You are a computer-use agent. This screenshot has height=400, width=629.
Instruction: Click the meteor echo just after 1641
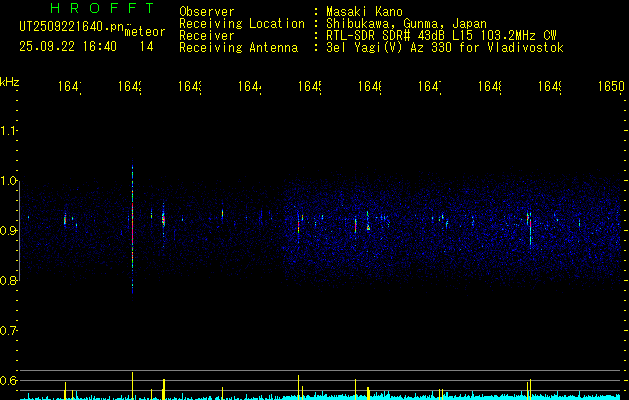65,220
